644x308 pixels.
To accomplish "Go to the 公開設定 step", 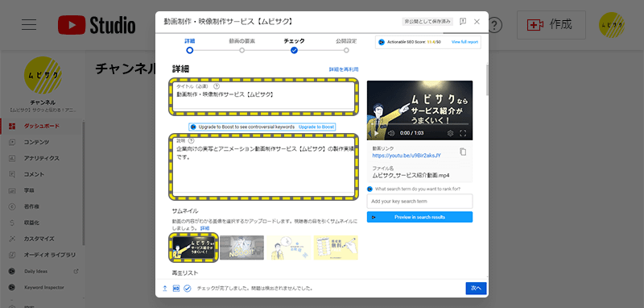I will 346,46.
